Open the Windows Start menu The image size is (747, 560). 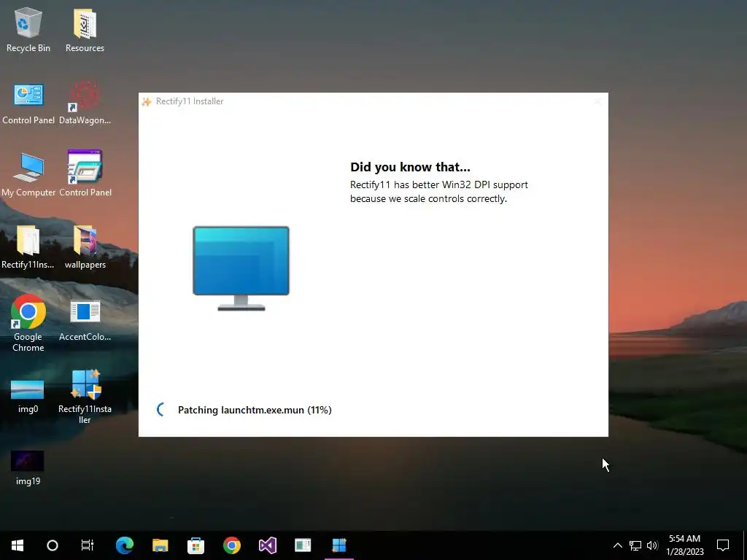point(18,545)
